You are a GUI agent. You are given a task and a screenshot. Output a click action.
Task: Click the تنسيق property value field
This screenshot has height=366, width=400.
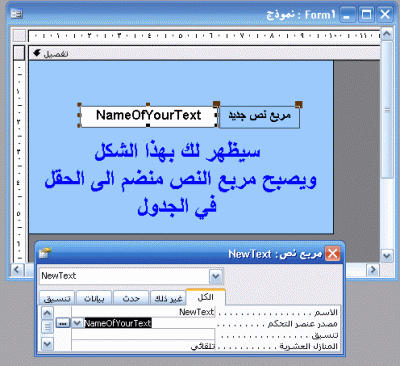(143, 334)
